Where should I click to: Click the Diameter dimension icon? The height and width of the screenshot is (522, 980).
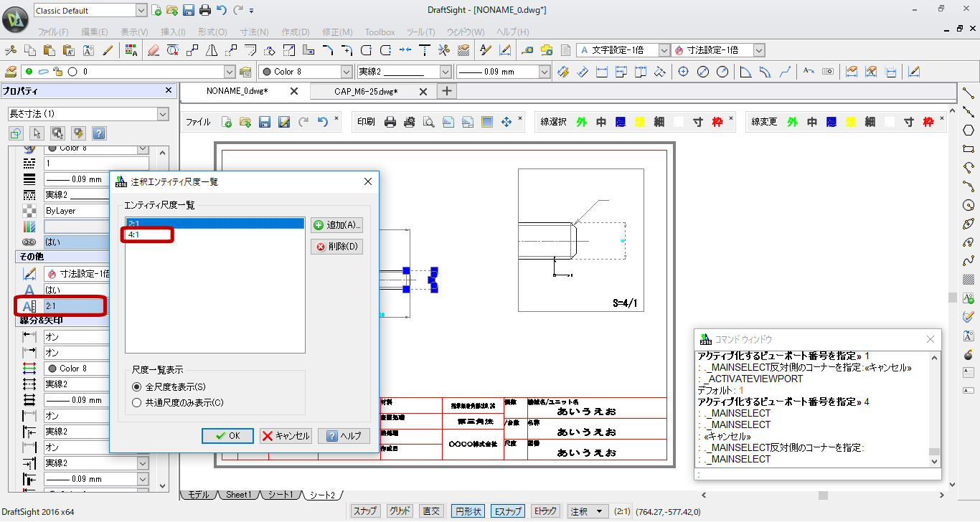click(703, 72)
